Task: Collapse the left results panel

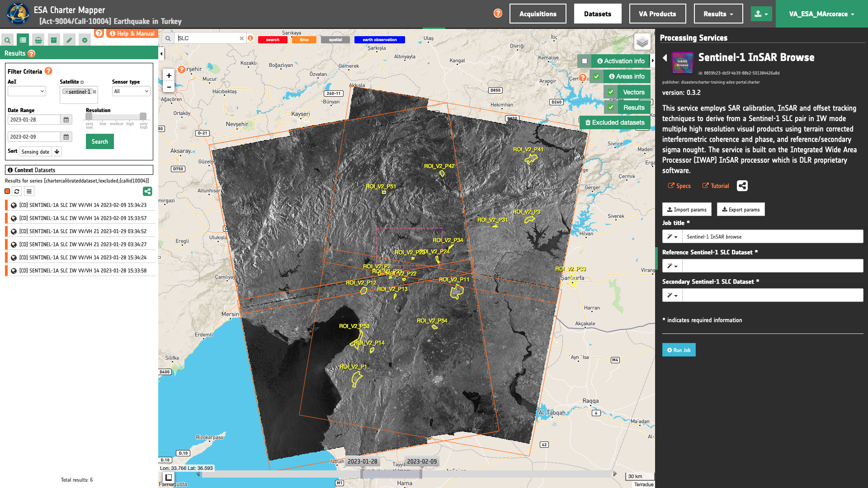Action: [x=161, y=54]
